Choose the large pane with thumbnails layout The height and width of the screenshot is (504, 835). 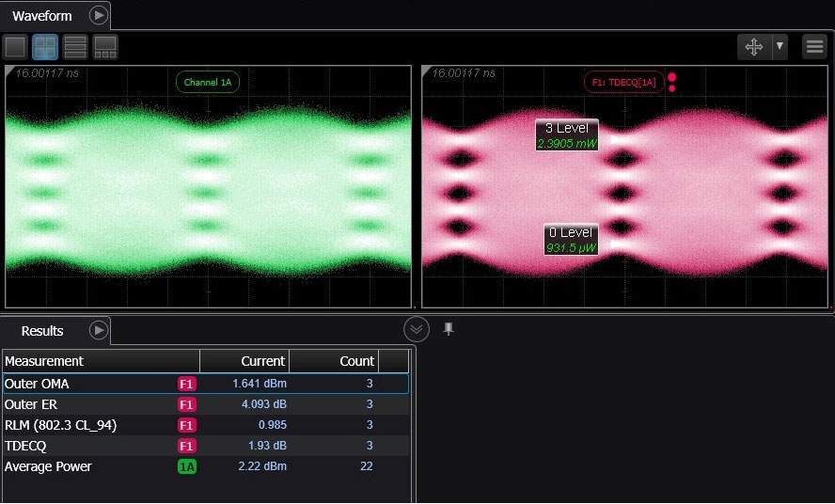105,47
